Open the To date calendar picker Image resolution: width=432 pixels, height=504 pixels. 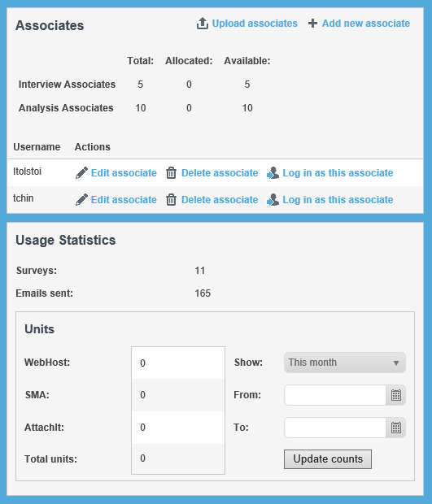coord(396,428)
